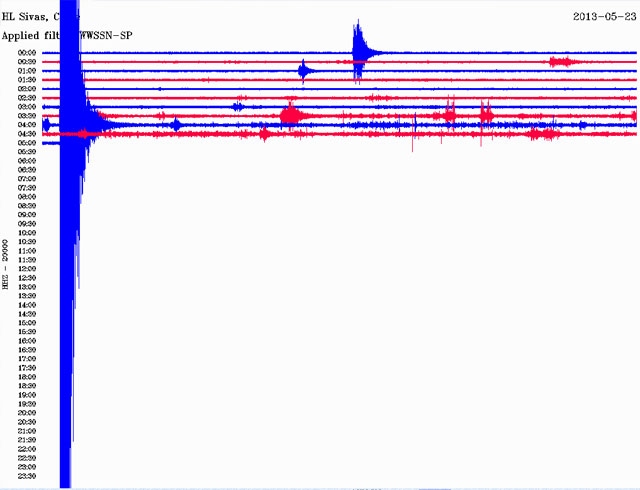Click the small blue event on 01:00 trace
The height and width of the screenshot is (490, 640).
305,70
